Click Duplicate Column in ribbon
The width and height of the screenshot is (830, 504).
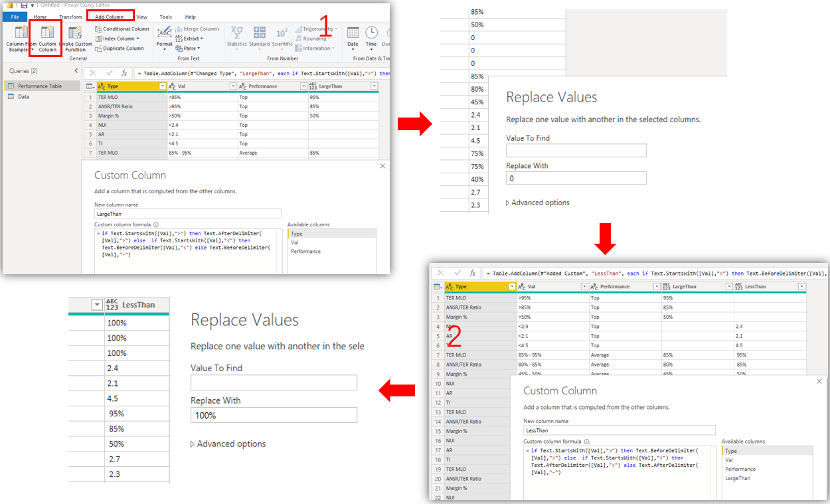119,48
